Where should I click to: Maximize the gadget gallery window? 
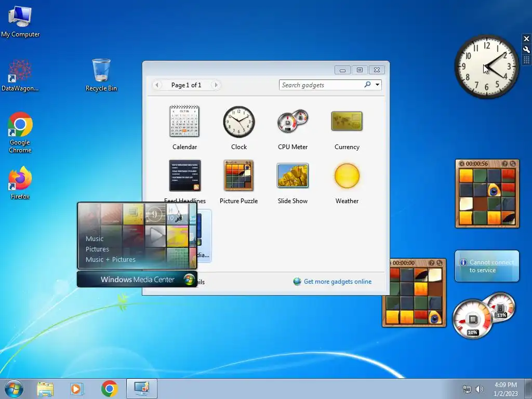(360, 70)
